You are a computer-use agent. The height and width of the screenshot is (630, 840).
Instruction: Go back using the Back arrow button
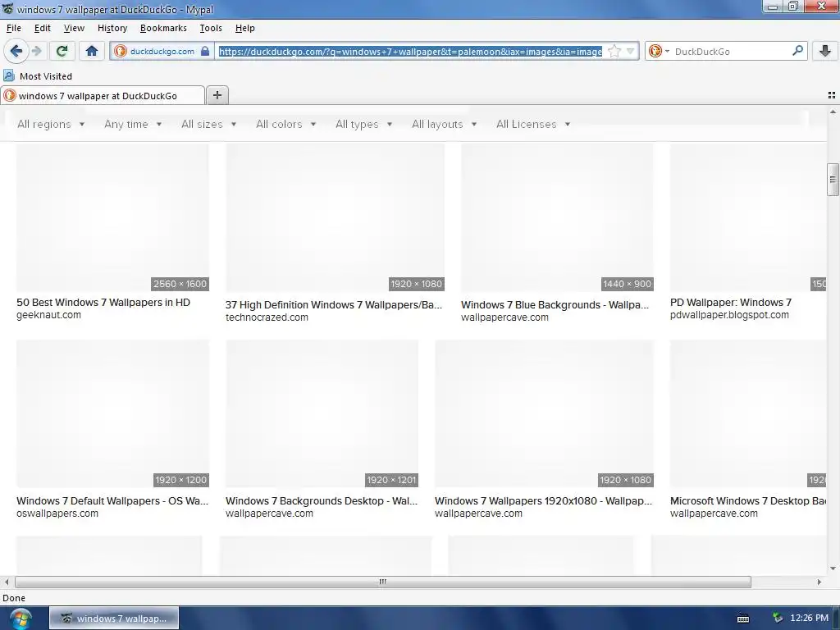(x=16, y=52)
